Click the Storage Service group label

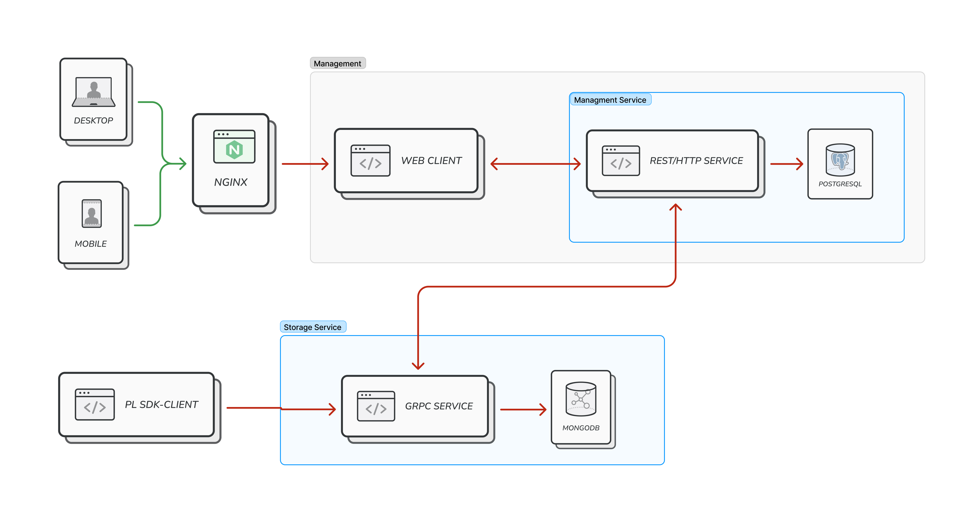click(x=312, y=327)
